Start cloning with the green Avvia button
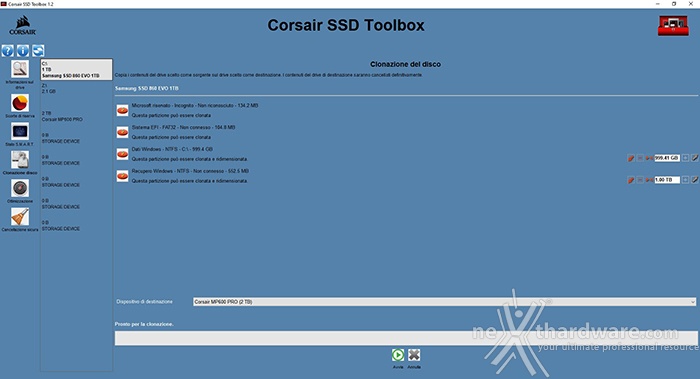 [x=398, y=355]
